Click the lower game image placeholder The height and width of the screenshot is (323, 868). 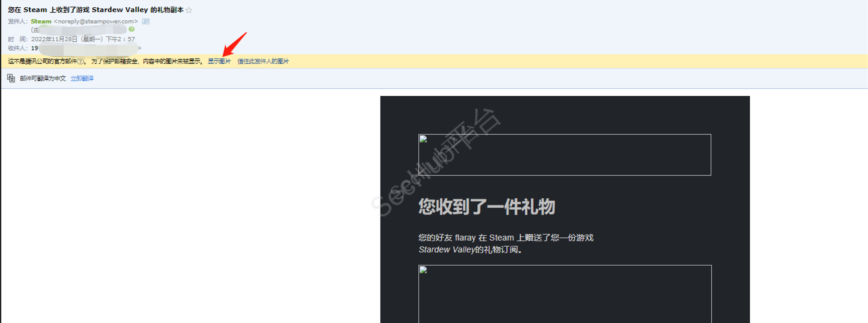click(x=564, y=294)
